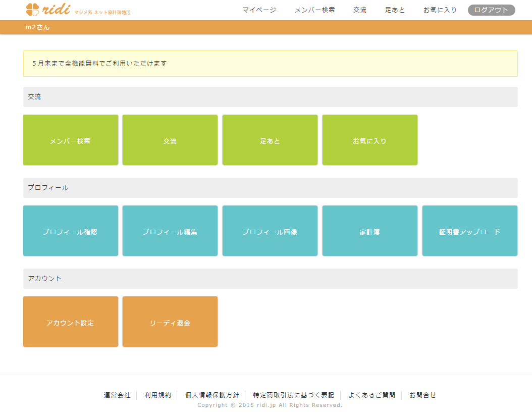
Task: Select the green 足あと tile
Action: (x=270, y=140)
